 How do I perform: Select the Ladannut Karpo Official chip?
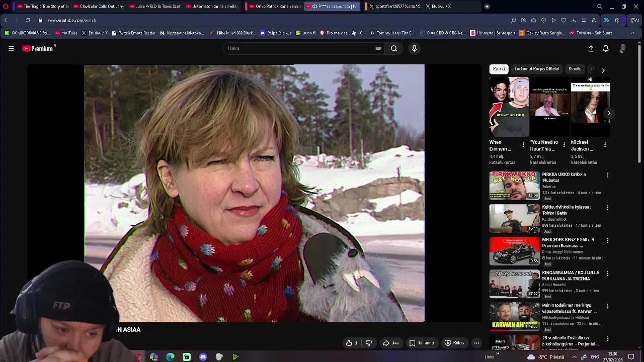536,69
